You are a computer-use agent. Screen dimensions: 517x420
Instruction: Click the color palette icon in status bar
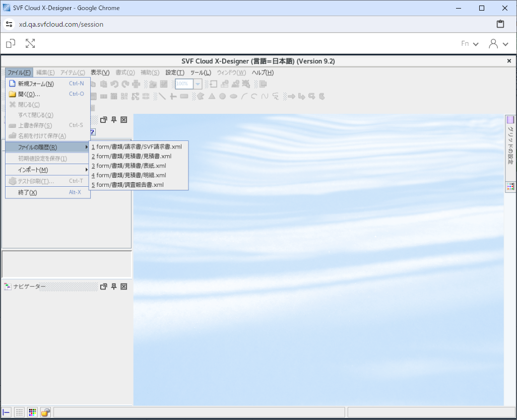click(x=32, y=412)
